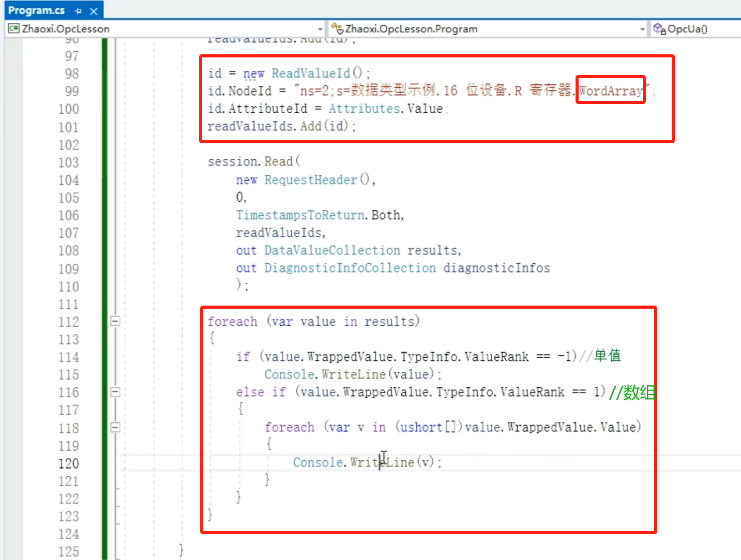Click readValueIds.Add(id) on line 101
The width and height of the screenshot is (741, 560).
(282, 126)
